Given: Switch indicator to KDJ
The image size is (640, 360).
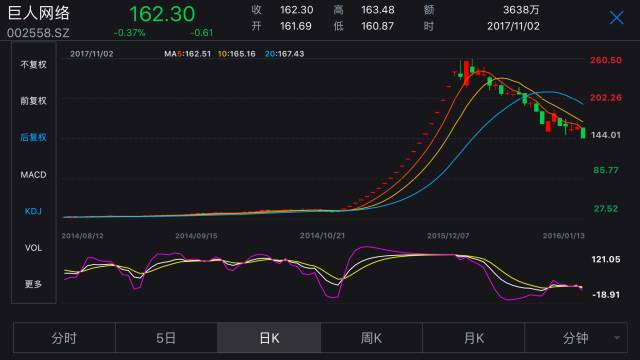Looking at the screenshot, I should [x=33, y=211].
